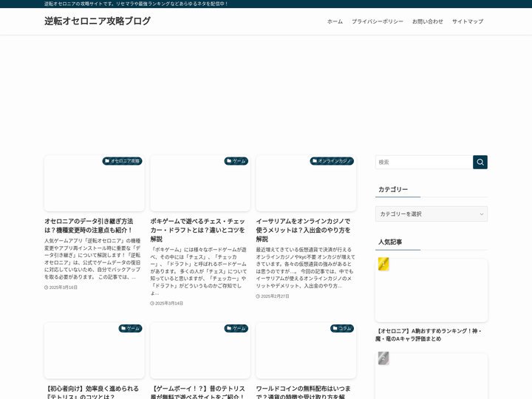Click excerpt starting 「ポキゲーム」には様々な
The image size is (532, 399).
pos(199,271)
